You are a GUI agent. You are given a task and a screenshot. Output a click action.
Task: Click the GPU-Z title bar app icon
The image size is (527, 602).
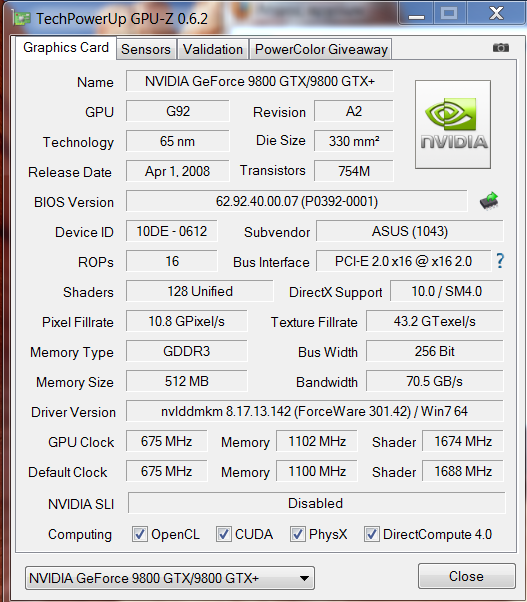click(21, 18)
